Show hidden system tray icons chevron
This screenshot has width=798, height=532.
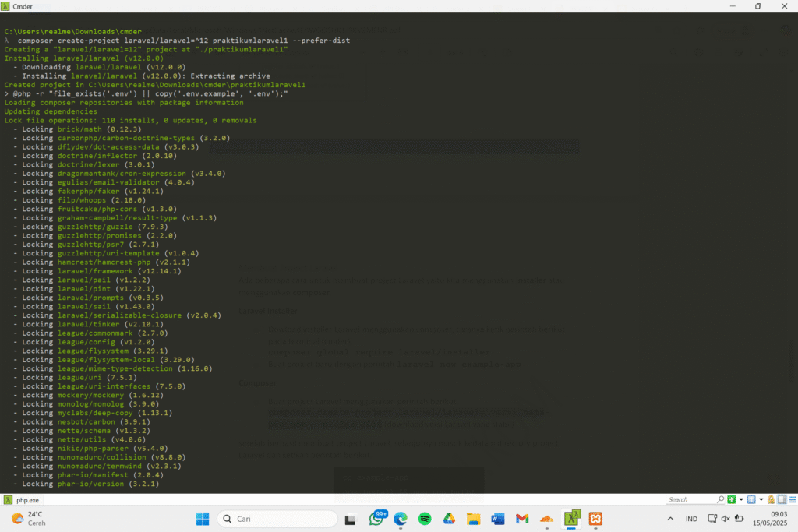pyautogui.click(x=670, y=519)
